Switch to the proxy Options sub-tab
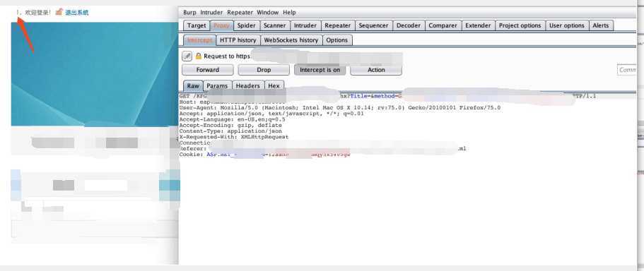Image resolution: width=644 pixels, height=271 pixels. [337, 40]
